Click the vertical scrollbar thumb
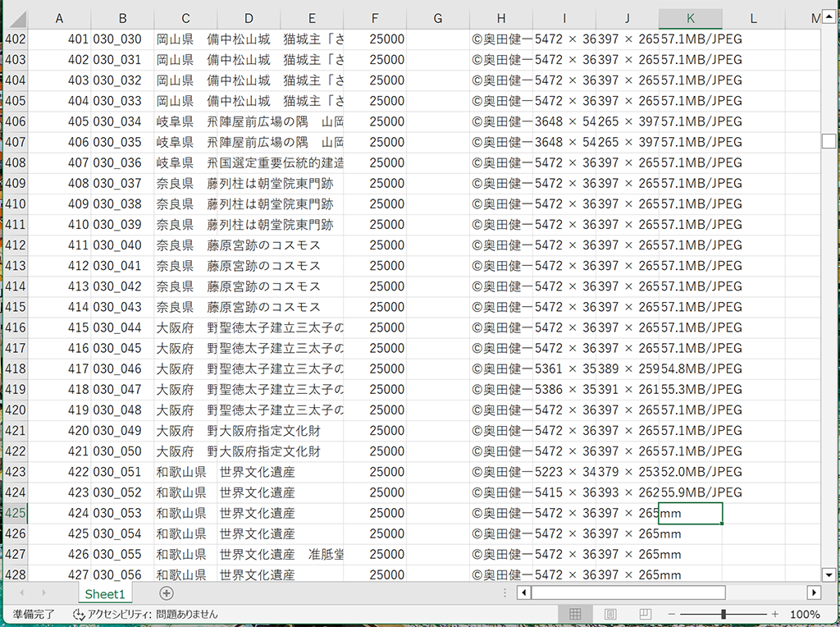 pyautogui.click(x=829, y=140)
